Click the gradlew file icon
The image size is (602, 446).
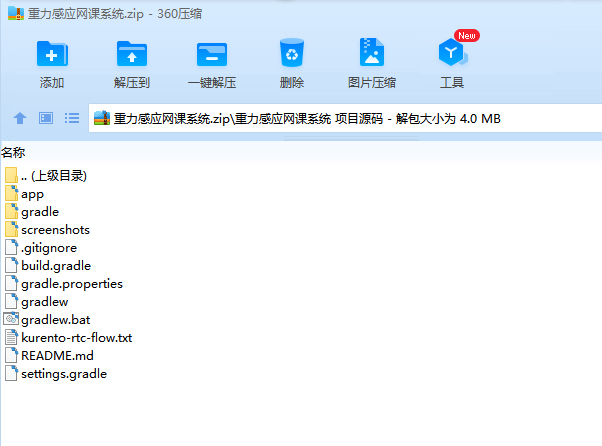pyautogui.click(x=12, y=301)
